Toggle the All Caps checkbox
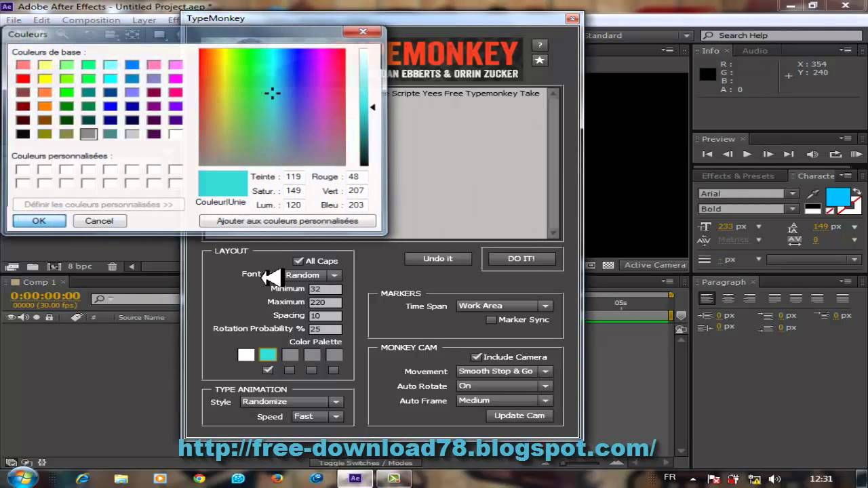 [298, 261]
